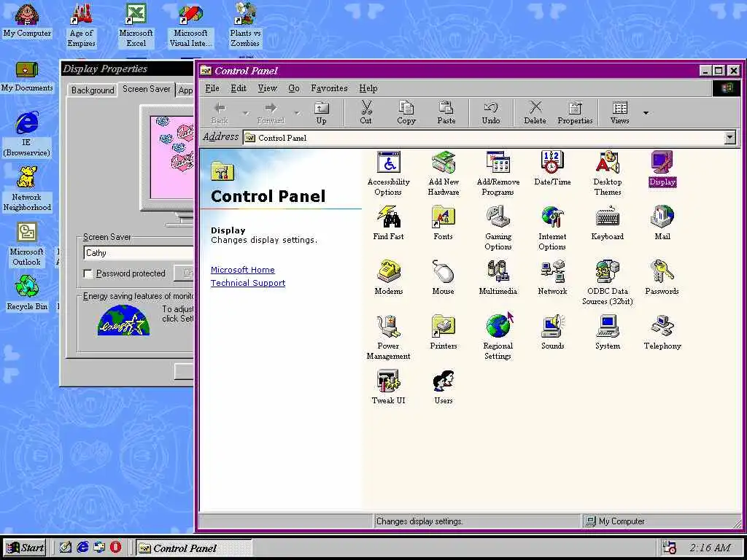Image resolution: width=747 pixels, height=560 pixels.
Task: Click the taskbar clock showing 2:16 AM
Action: pos(709,548)
